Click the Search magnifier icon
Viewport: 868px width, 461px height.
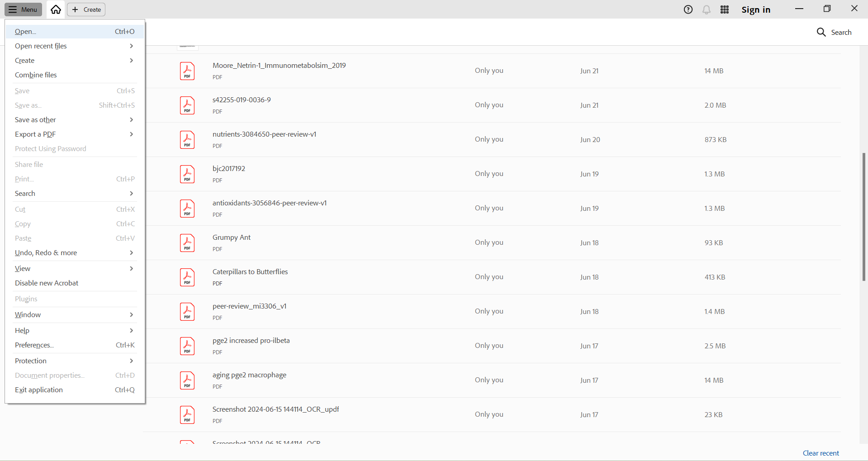point(821,32)
